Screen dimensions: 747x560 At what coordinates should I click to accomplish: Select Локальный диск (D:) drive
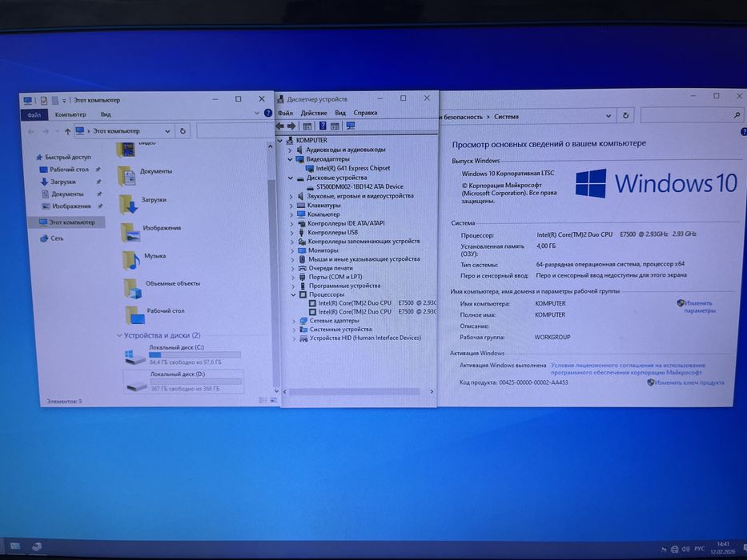pos(184,382)
